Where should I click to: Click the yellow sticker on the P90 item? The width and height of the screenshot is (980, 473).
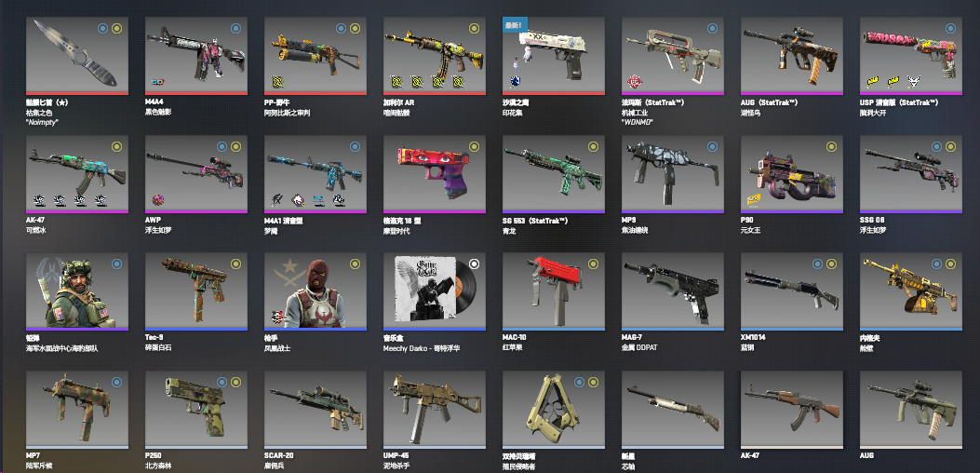[753, 200]
